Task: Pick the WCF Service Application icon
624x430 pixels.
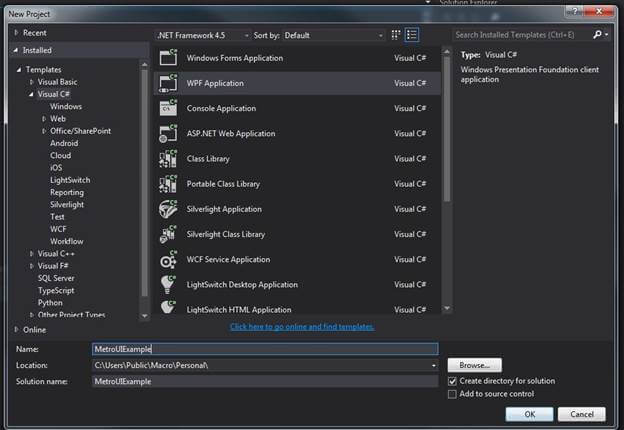Action: click(x=168, y=259)
